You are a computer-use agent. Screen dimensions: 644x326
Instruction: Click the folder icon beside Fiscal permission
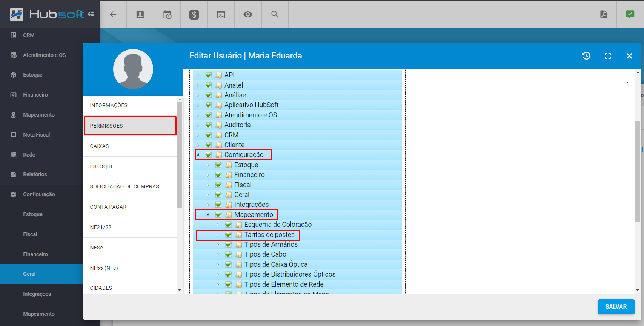pos(229,185)
